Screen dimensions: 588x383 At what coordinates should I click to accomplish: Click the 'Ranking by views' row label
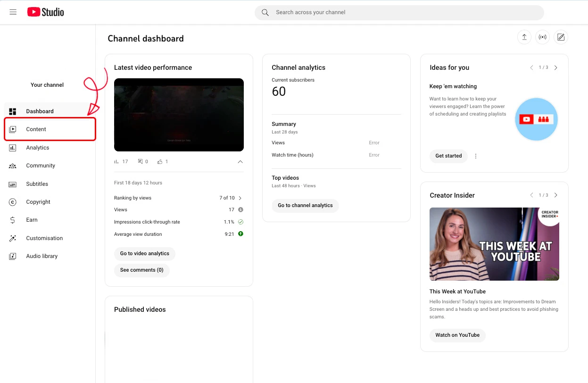[x=133, y=198]
